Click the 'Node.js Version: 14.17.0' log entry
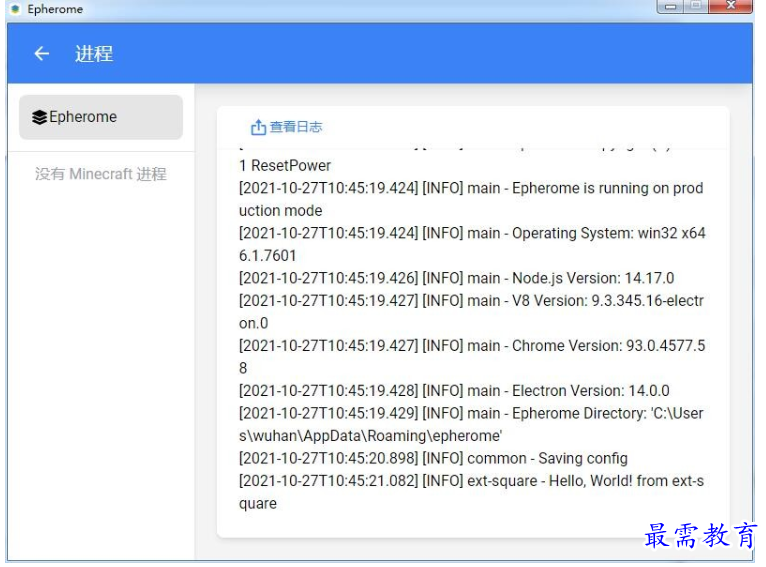Viewport: 766px width, 567px height. tap(456, 278)
